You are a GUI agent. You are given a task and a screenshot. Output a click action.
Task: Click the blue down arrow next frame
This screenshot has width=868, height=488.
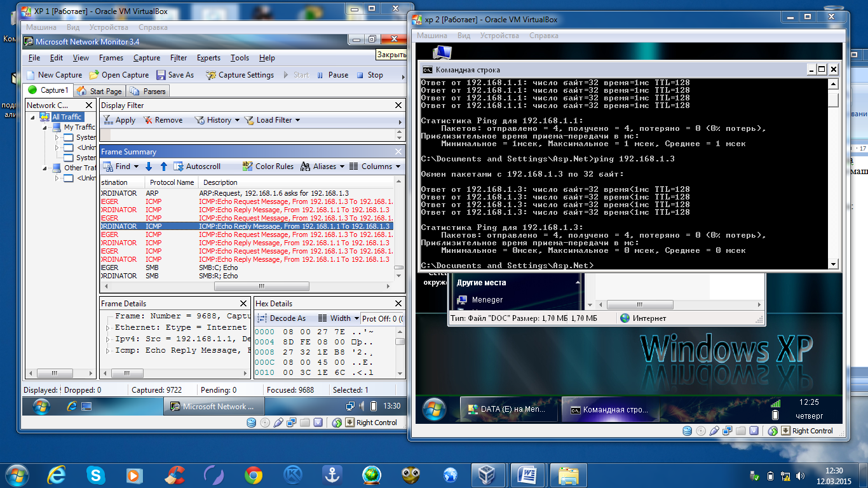tap(149, 166)
